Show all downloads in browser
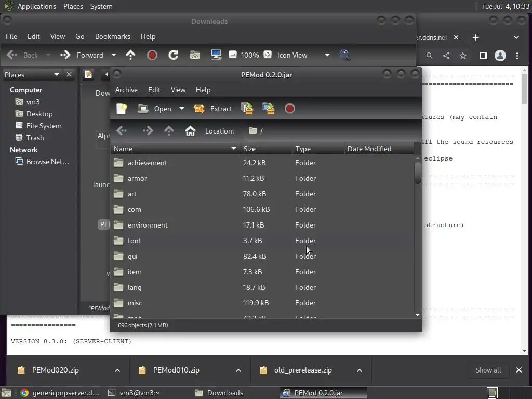 tap(488, 370)
